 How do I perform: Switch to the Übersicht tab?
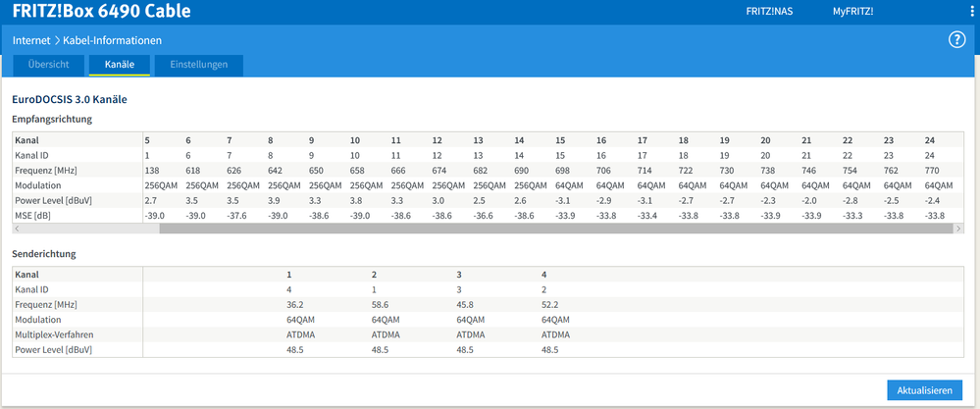tap(48, 65)
